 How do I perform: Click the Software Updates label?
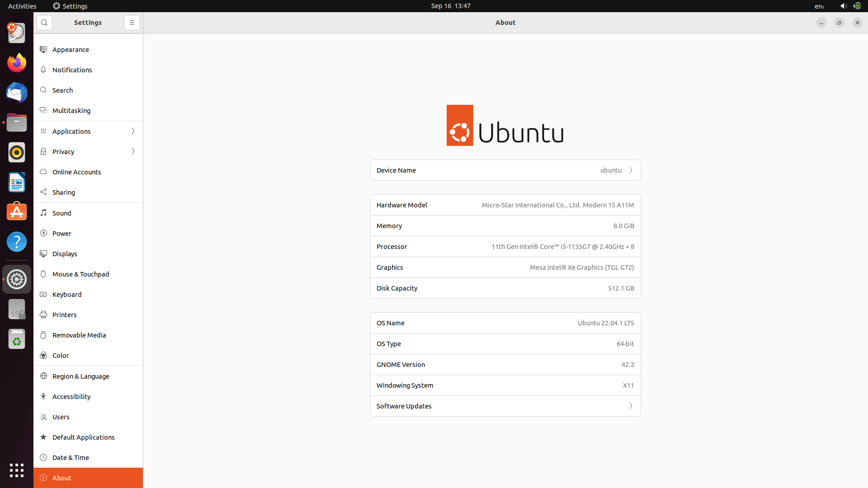click(x=404, y=406)
